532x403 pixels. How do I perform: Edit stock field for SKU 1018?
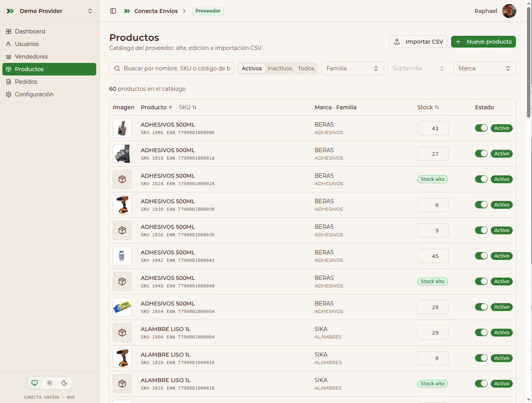coord(433,154)
